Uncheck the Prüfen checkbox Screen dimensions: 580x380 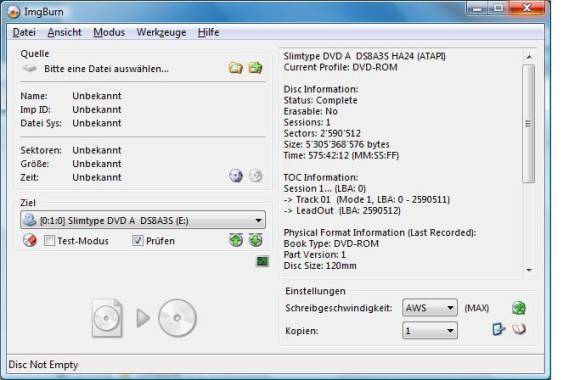[138, 241]
